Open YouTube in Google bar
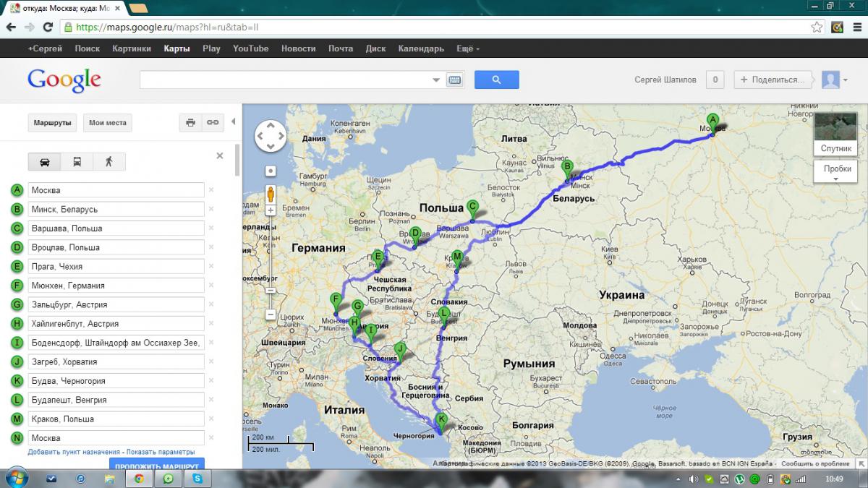This screenshot has height=488, width=868. (x=250, y=48)
